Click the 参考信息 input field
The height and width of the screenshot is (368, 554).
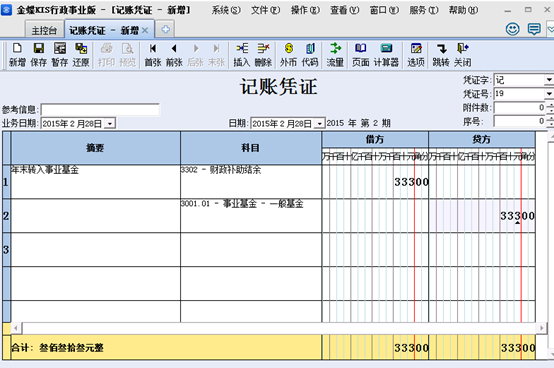pyautogui.click(x=100, y=110)
